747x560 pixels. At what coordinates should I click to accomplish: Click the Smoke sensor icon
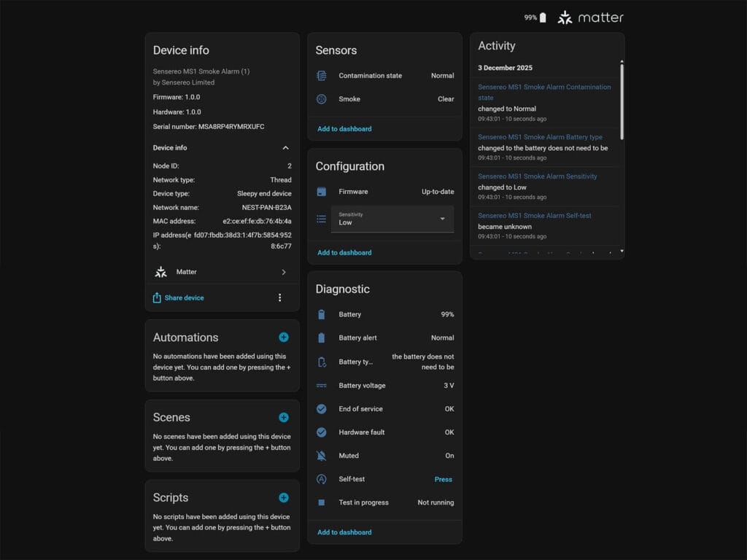321,98
